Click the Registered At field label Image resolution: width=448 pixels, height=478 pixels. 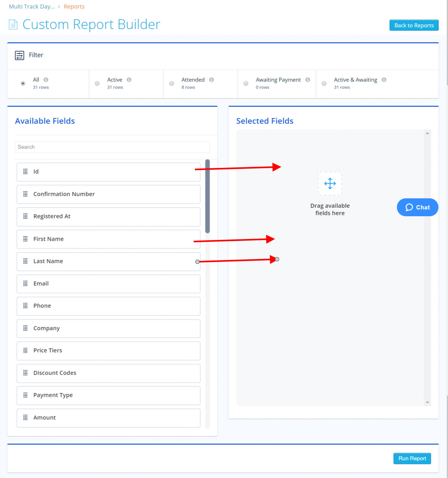point(52,216)
